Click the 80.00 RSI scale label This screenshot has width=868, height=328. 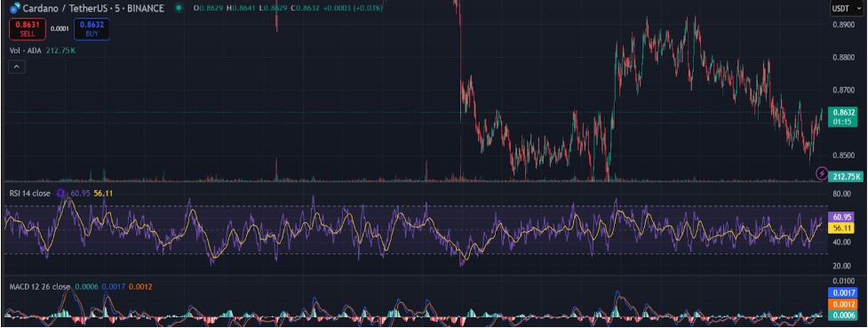point(842,194)
